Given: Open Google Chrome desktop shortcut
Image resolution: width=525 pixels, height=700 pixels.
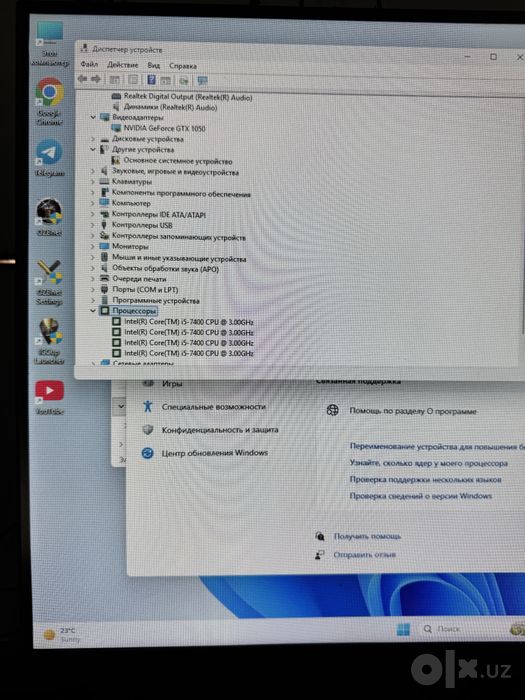Looking at the screenshot, I should point(50,101).
